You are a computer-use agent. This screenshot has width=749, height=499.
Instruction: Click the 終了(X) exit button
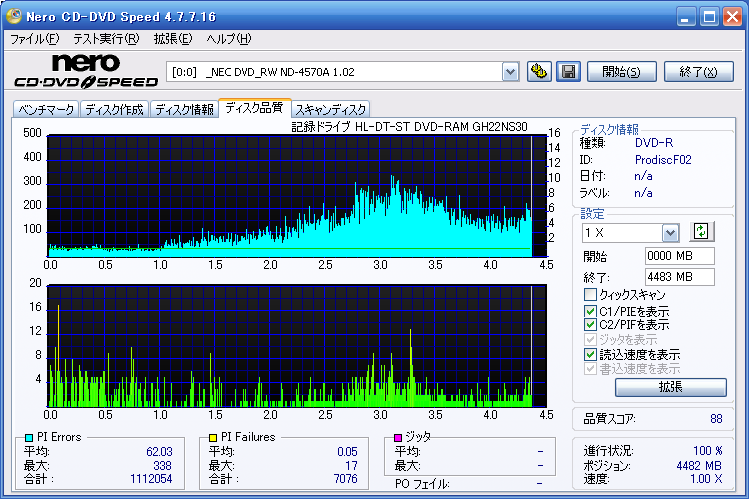click(698, 72)
